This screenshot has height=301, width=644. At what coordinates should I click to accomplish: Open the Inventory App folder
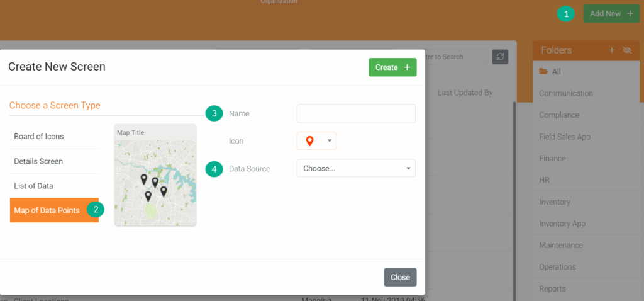click(x=586, y=224)
